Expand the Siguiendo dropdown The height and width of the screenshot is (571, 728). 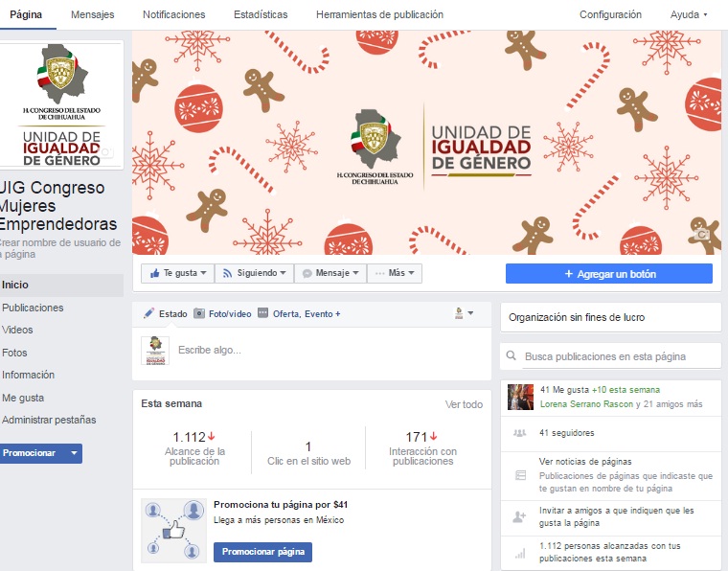(254, 273)
